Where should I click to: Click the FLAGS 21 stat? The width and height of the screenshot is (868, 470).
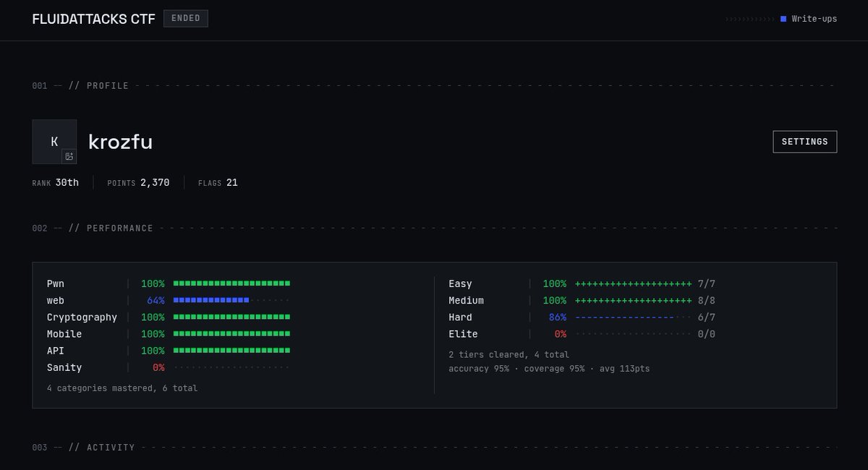218,183
